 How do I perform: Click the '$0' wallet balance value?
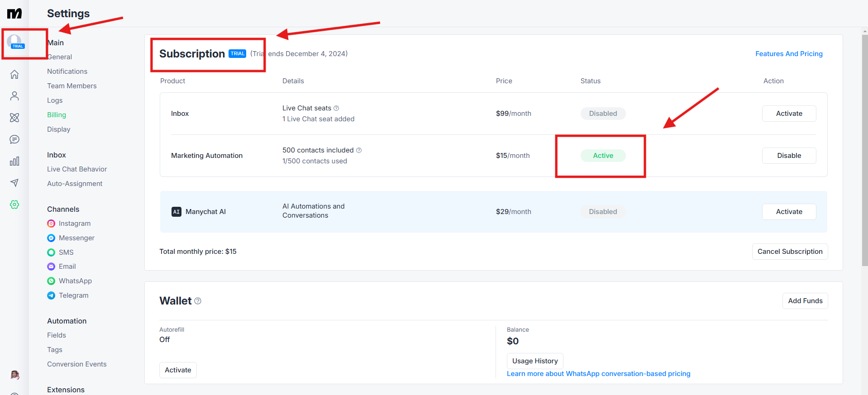tap(513, 341)
